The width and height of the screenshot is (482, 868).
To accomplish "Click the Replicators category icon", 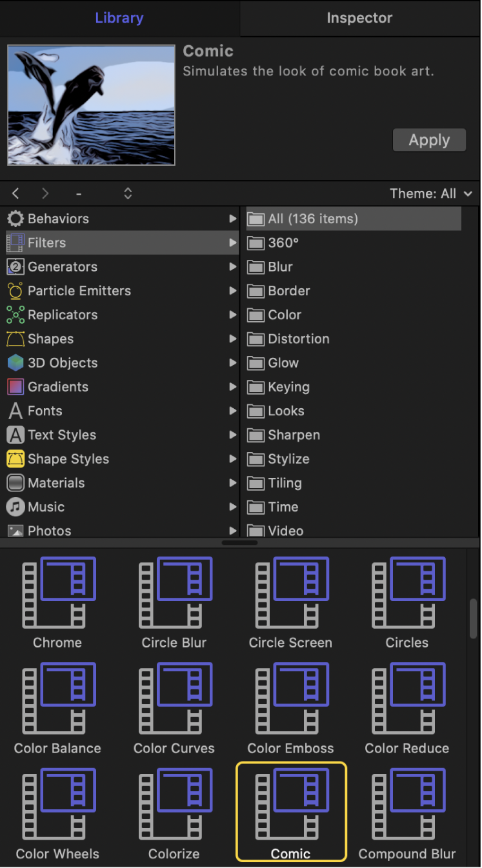I will [15, 315].
